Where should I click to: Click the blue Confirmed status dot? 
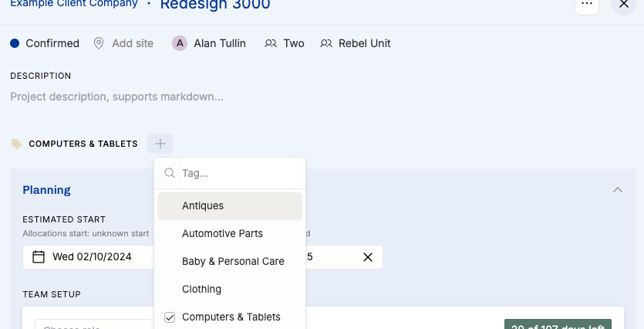[15, 43]
